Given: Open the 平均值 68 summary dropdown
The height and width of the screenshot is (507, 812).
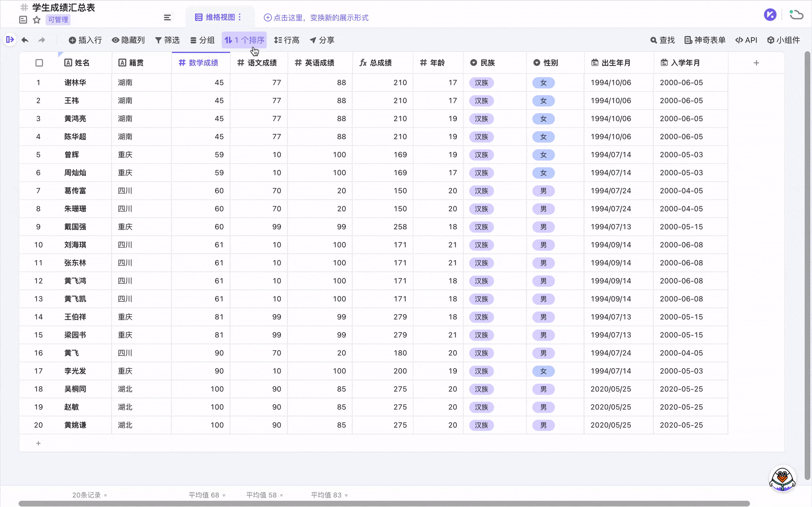Looking at the screenshot, I should click(x=206, y=495).
